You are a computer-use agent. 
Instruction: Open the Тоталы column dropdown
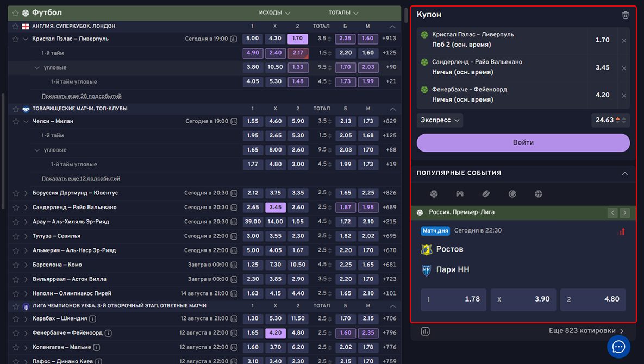coord(343,13)
